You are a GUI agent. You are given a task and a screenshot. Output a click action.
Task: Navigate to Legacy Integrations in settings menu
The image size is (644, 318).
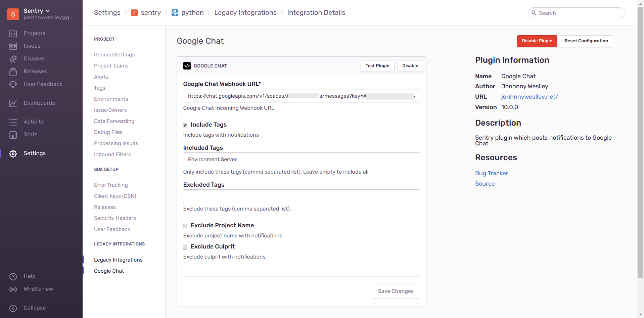[x=118, y=260]
